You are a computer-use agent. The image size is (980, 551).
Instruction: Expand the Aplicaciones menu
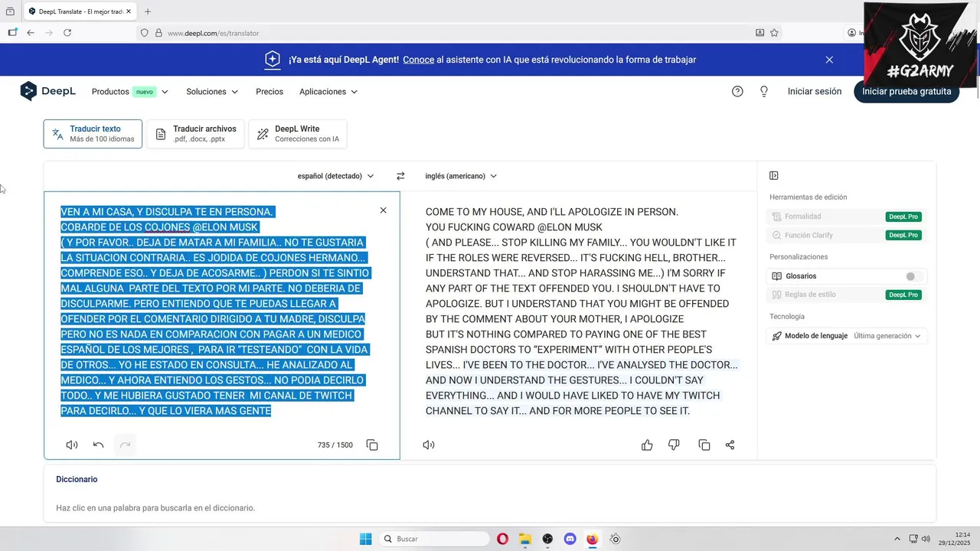(328, 92)
